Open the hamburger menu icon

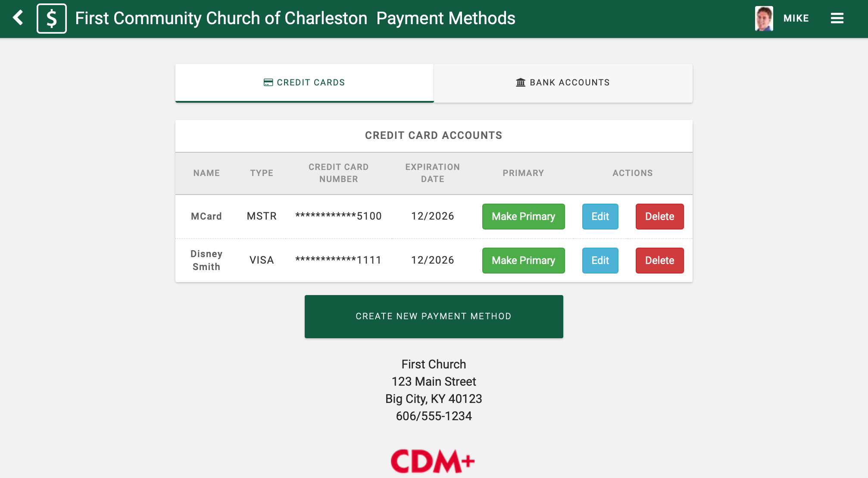tap(837, 18)
